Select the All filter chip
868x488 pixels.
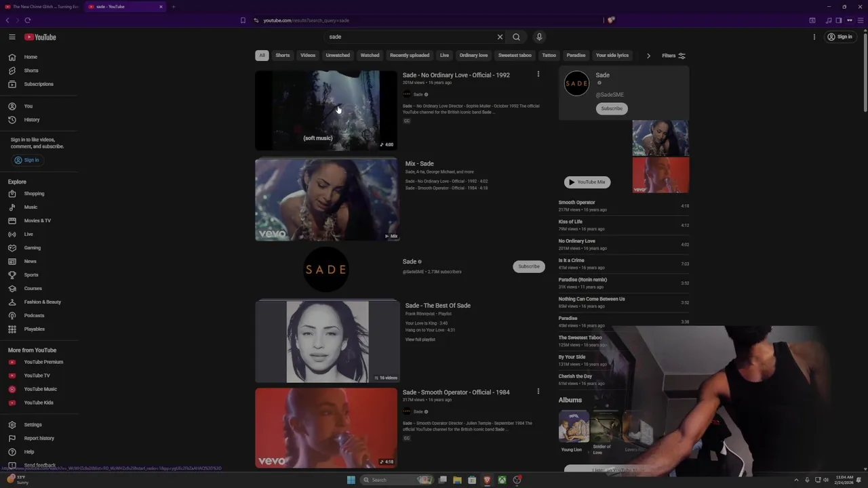[x=262, y=56]
